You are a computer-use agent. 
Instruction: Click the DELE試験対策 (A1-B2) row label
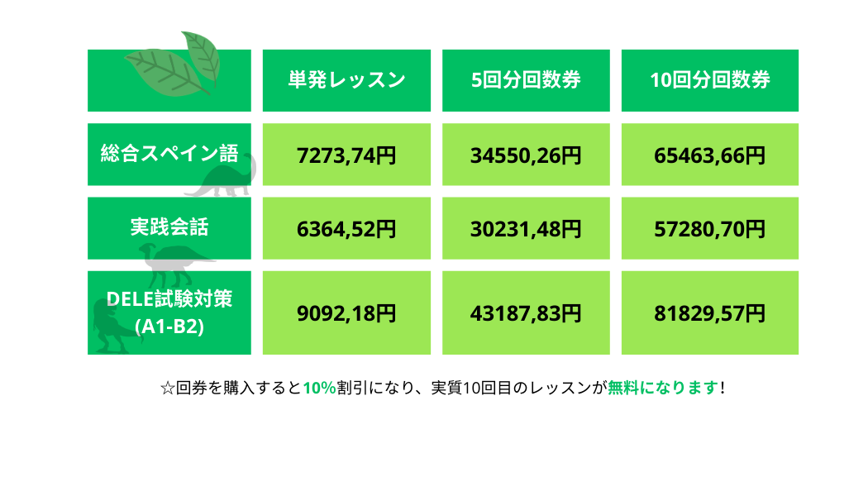point(169,312)
